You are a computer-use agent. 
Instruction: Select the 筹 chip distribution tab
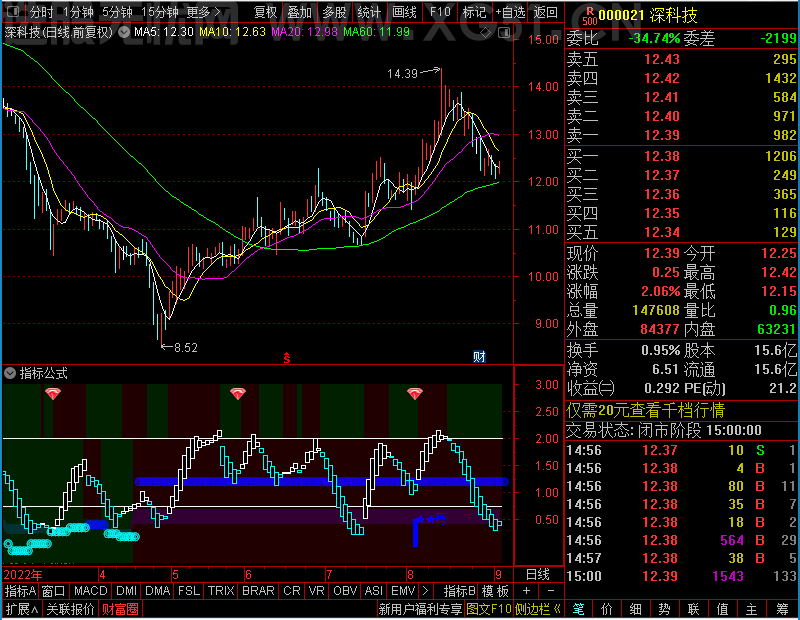pos(783,609)
